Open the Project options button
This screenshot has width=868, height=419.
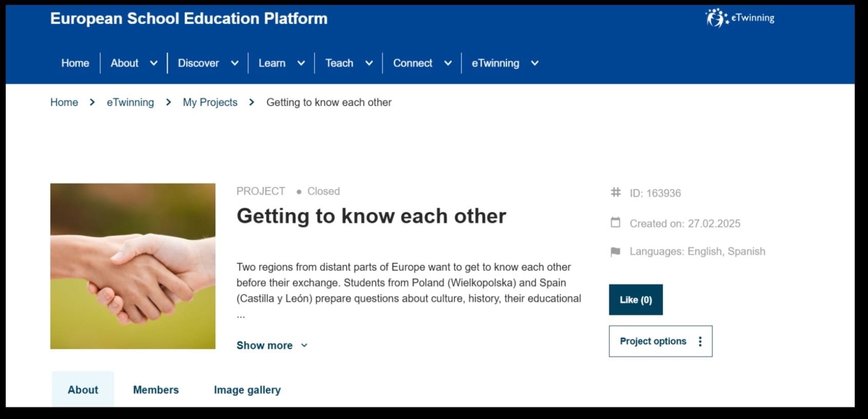tap(660, 341)
